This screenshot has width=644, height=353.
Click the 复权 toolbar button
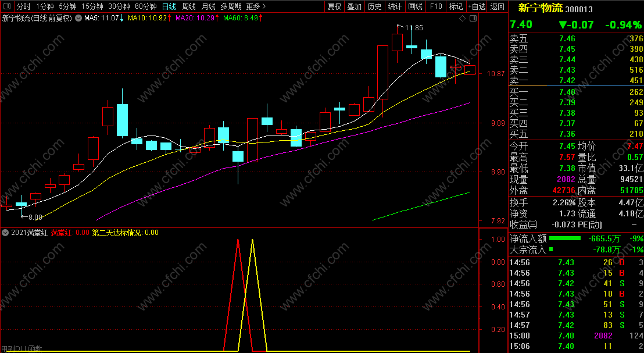335,6
